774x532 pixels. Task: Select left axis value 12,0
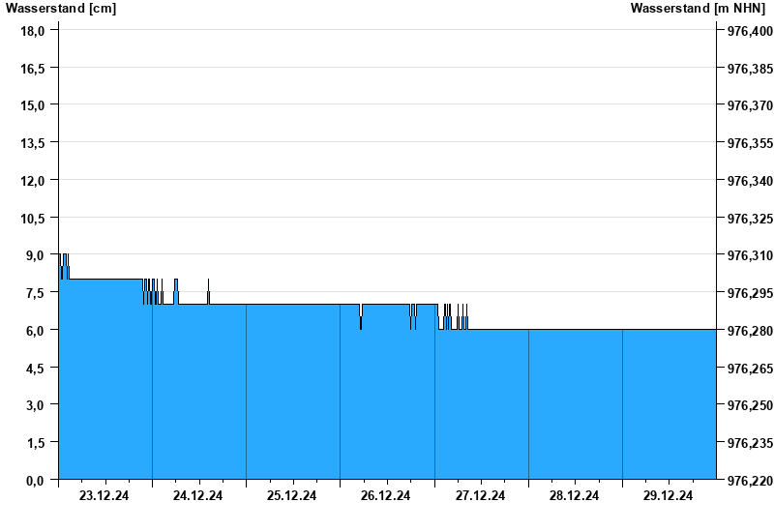coord(33,181)
